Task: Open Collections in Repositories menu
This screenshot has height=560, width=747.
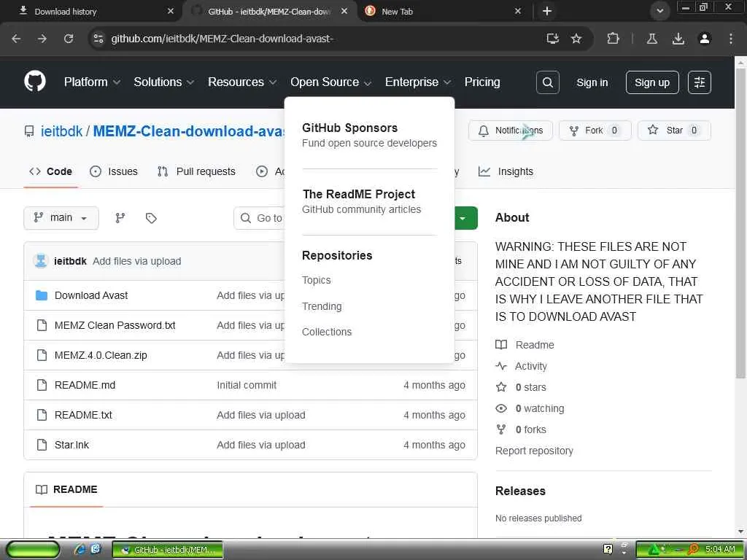Action: (x=327, y=332)
